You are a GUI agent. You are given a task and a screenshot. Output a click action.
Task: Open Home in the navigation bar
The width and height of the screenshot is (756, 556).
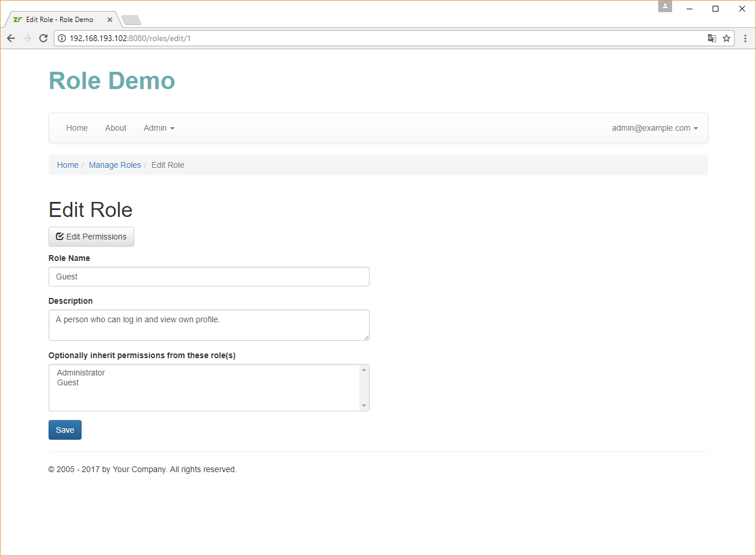77,128
